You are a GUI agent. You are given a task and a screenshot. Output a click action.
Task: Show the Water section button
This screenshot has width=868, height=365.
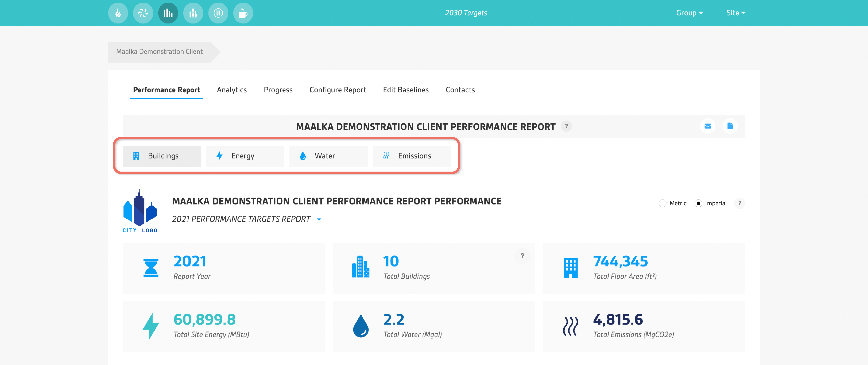[x=329, y=156]
